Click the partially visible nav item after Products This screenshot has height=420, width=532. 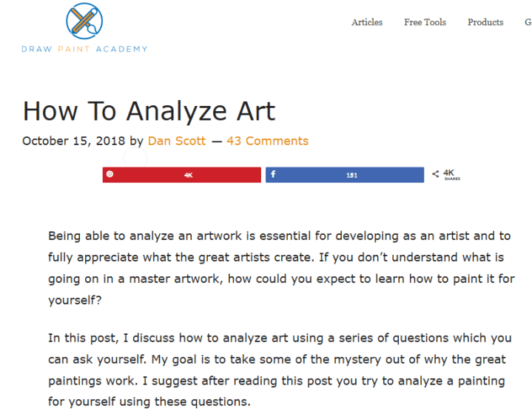[528, 22]
